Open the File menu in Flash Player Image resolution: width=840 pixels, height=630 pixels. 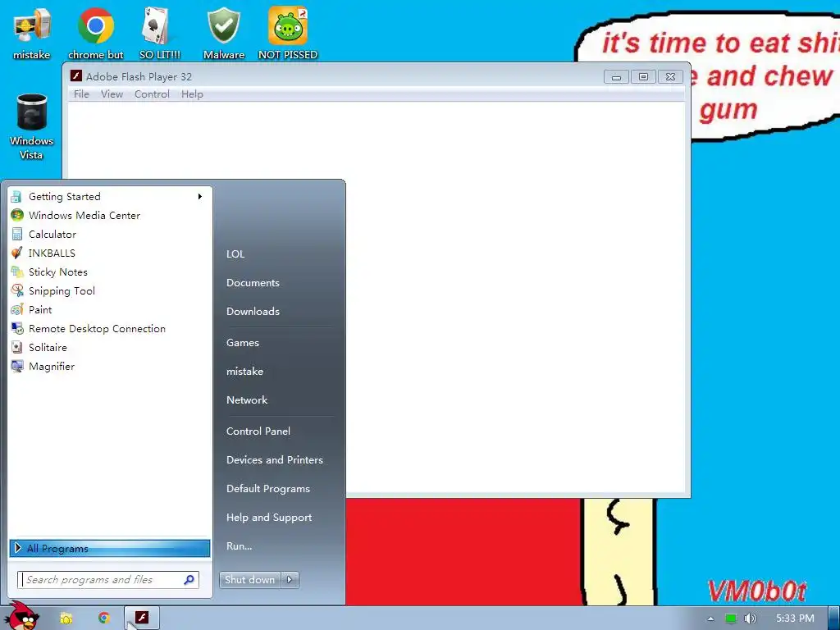(81, 94)
